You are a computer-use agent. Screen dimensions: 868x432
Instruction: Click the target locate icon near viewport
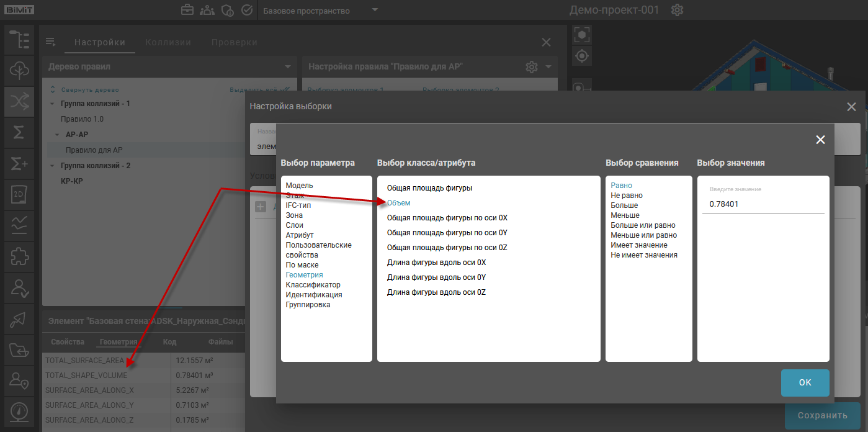click(581, 56)
